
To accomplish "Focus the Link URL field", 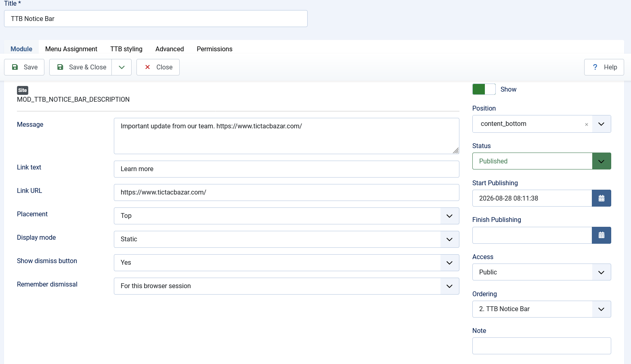I will 286,192.
